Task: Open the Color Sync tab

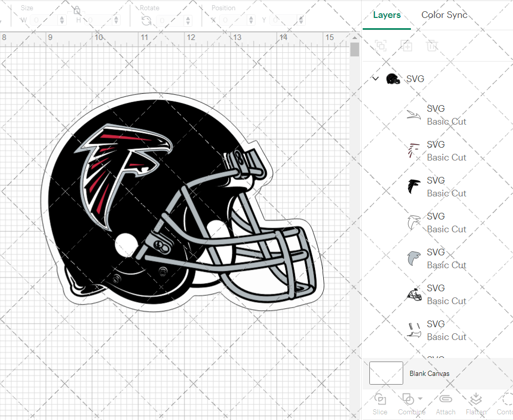Action: [444, 15]
